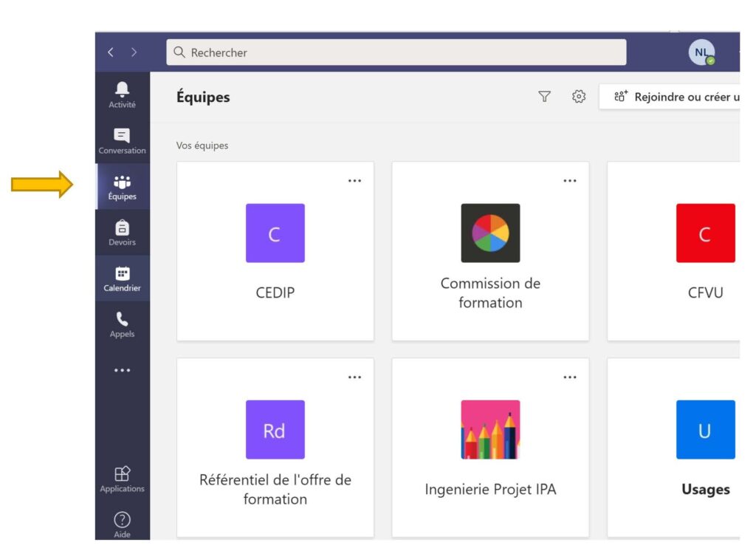Select the Équipes icon in sidebar
The image size is (756, 551).
[x=122, y=187]
